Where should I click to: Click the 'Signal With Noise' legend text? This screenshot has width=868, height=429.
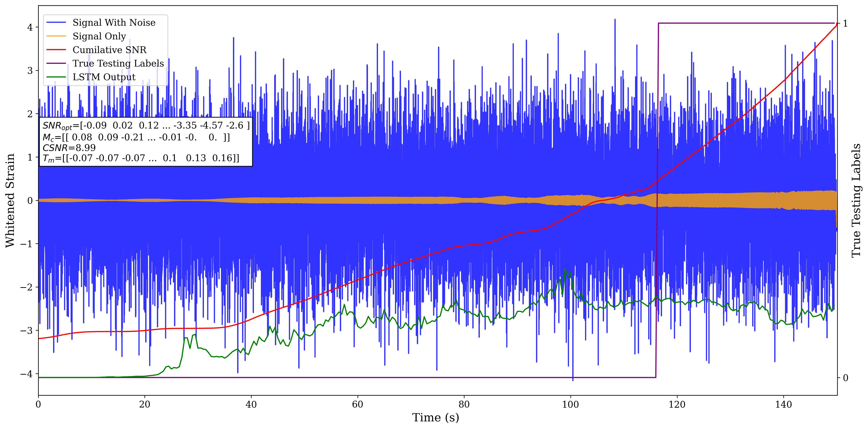(114, 23)
